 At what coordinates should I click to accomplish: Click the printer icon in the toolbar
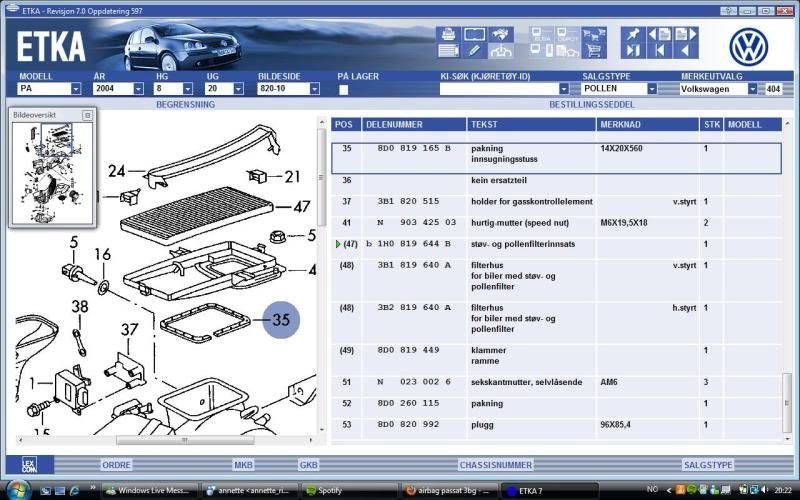coord(449,34)
